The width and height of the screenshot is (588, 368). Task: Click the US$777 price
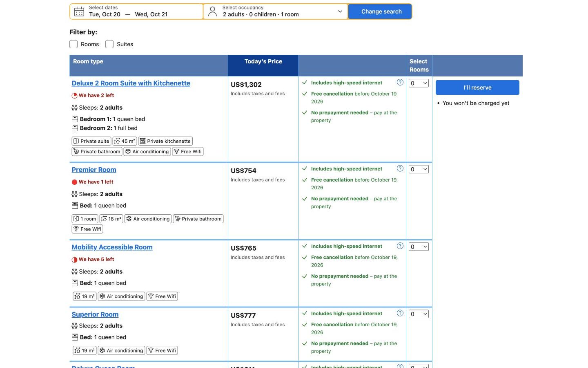coord(243,315)
